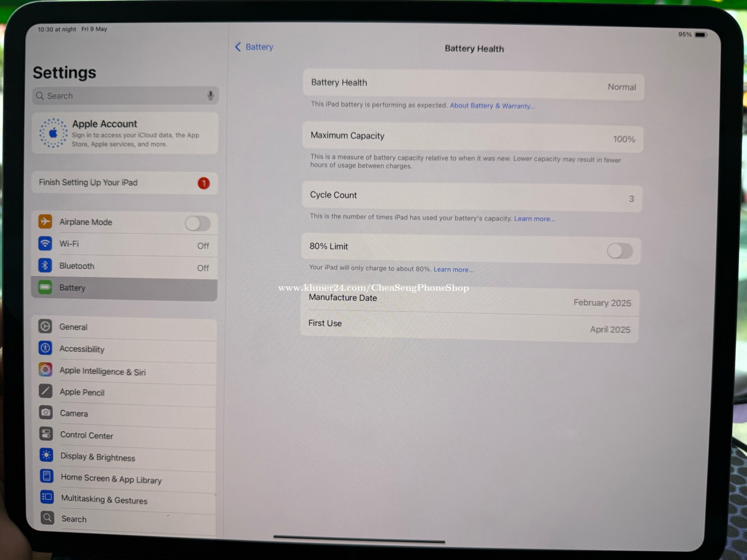Tap the Apple Pencil icon
This screenshot has height=560, width=747.
[46, 391]
